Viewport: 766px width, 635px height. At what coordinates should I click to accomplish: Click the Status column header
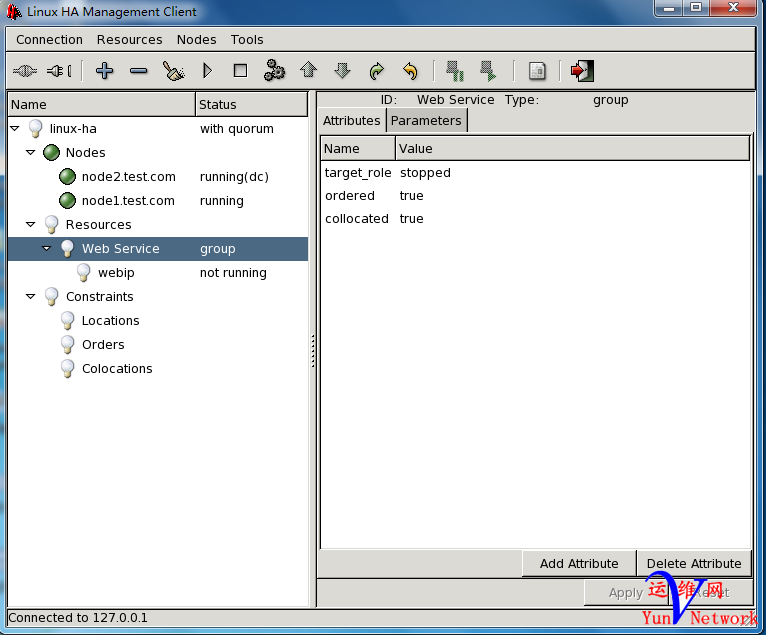point(251,105)
